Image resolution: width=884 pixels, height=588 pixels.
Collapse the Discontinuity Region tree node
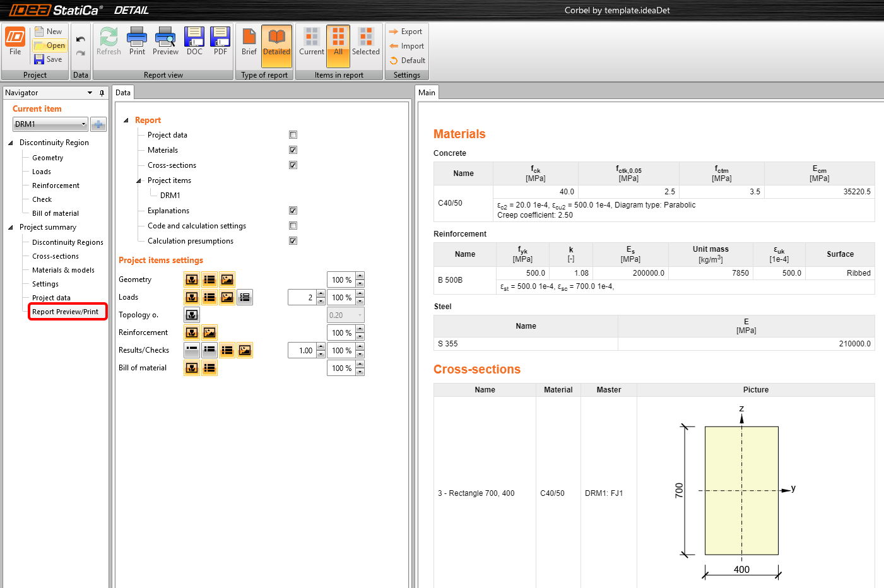pyautogui.click(x=11, y=143)
